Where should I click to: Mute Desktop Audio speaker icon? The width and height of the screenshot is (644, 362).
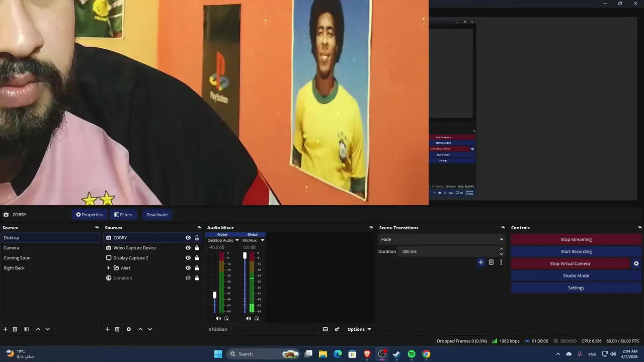[218, 318]
